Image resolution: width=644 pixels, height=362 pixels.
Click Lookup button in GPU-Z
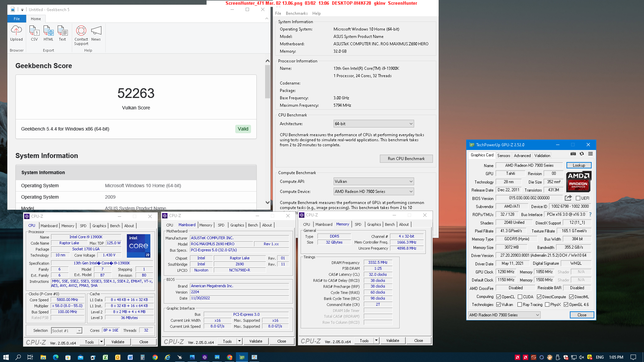(579, 165)
